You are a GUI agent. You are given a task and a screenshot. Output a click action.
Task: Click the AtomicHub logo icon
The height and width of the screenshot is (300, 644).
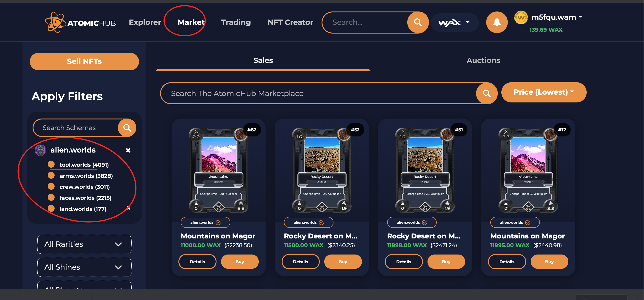[x=56, y=22]
